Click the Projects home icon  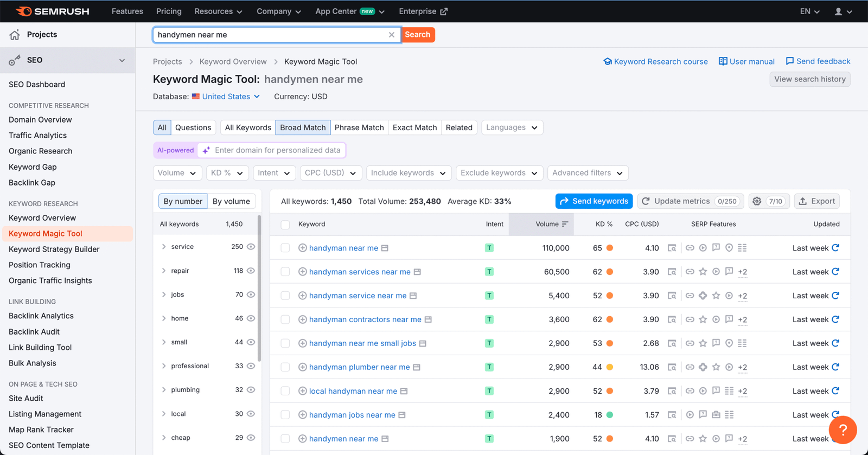coord(15,35)
